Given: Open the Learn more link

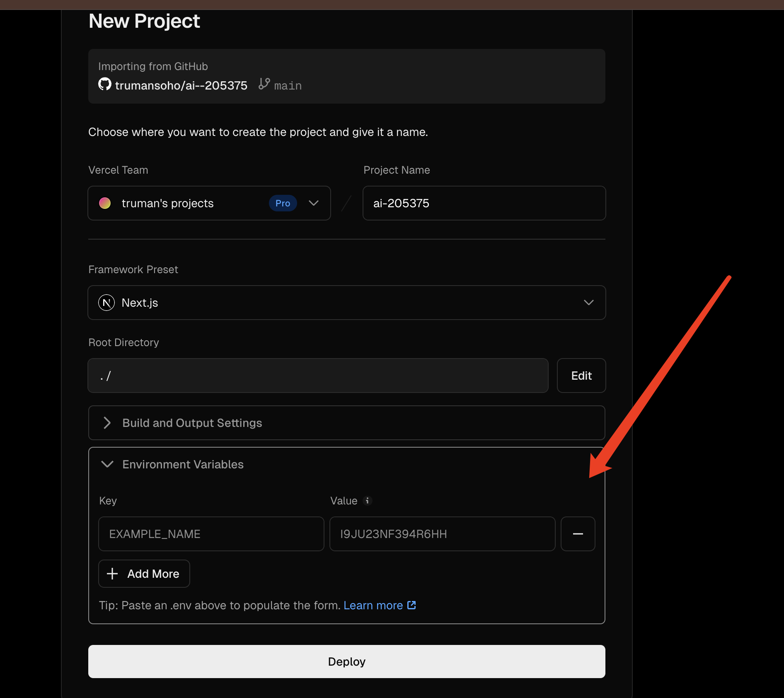Looking at the screenshot, I should (373, 605).
